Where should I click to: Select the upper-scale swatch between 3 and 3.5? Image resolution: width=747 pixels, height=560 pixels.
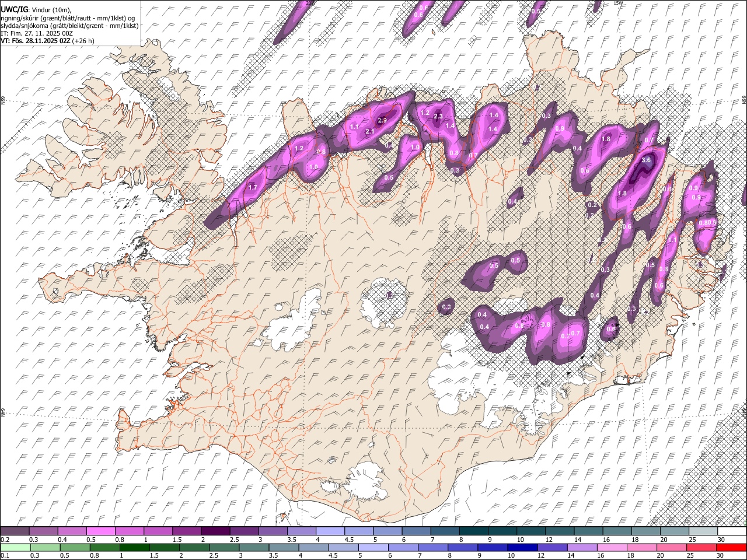273,531
